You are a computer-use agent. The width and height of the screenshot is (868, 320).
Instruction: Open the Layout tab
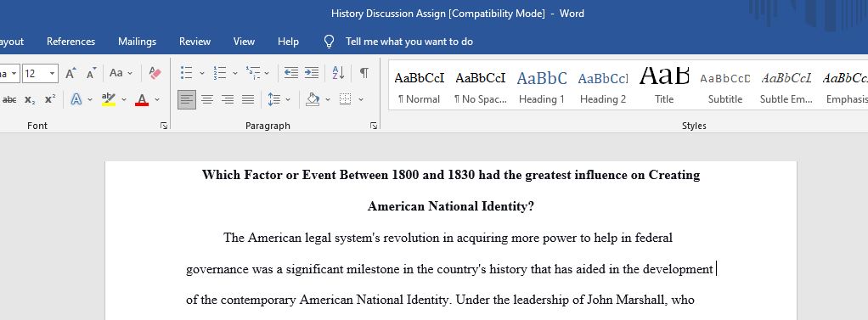click(12, 42)
